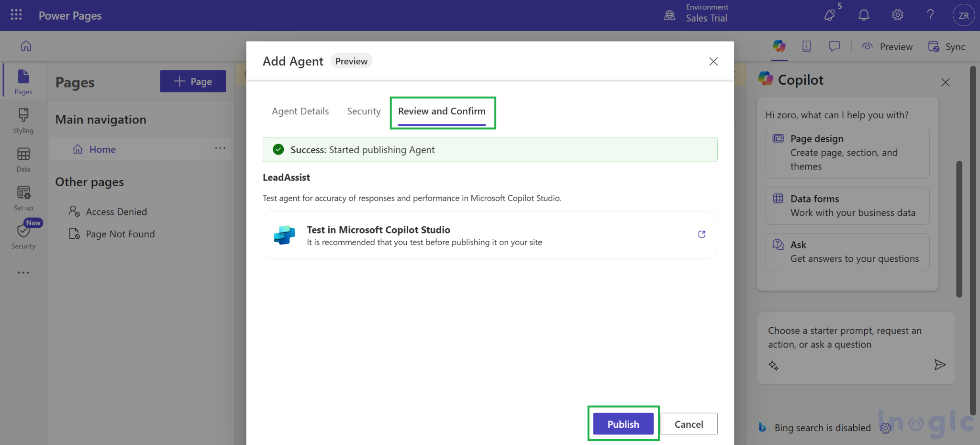Select the Page design starter prompt
980x445 pixels.
point(847,153)
